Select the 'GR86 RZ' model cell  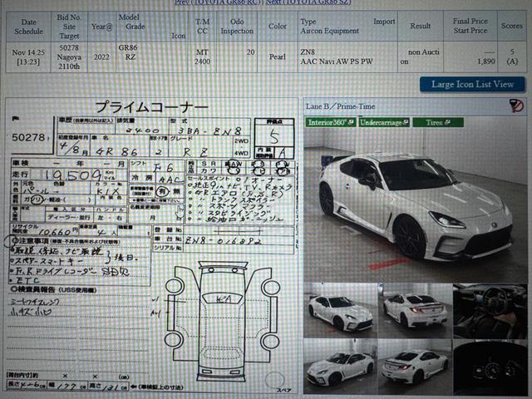point(152,57)
